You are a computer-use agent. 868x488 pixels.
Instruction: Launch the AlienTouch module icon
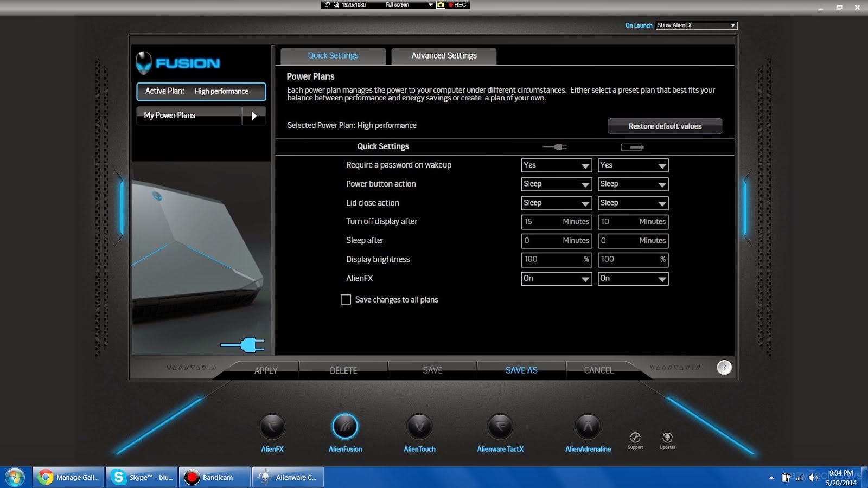pos(419,426)
